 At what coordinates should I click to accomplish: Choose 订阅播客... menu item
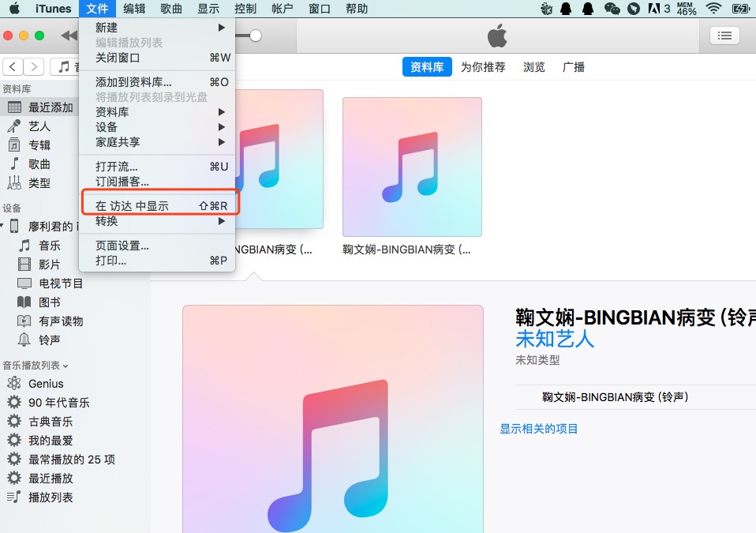pos(157,182)
